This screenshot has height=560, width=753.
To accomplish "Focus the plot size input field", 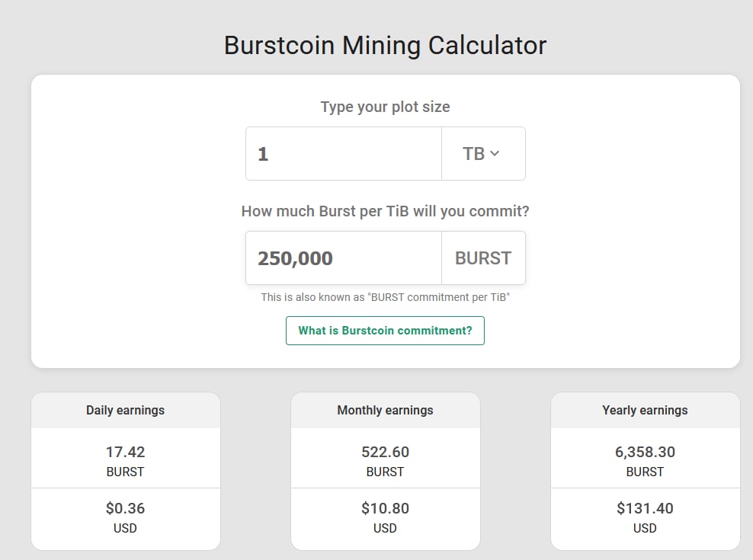I will [x=344, y=154].
